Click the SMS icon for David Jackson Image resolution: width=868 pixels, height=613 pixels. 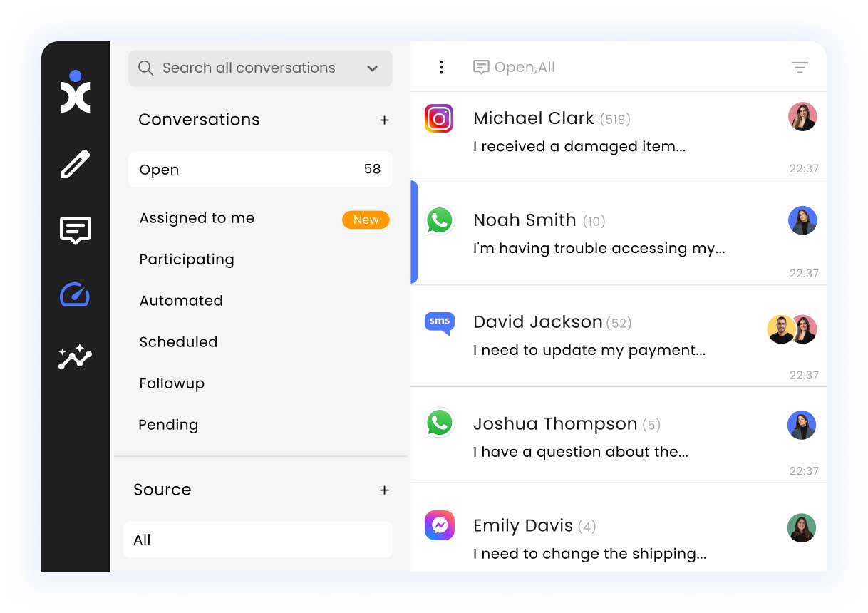[x=439, y=323]
